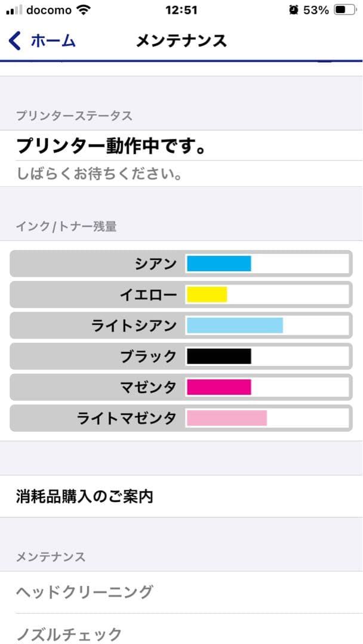The height and width of the screenshot is (644, 363).
Task: Tap the cellular signal bars icon
Action: (14, 11)
